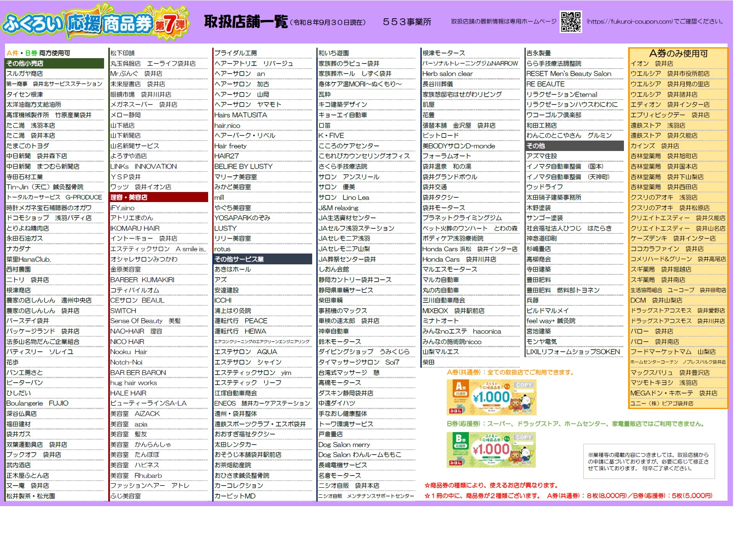Select store entry ブックオフ 袋井店
This screenshot has height=535, width=756.
click(x=33, y=455)
